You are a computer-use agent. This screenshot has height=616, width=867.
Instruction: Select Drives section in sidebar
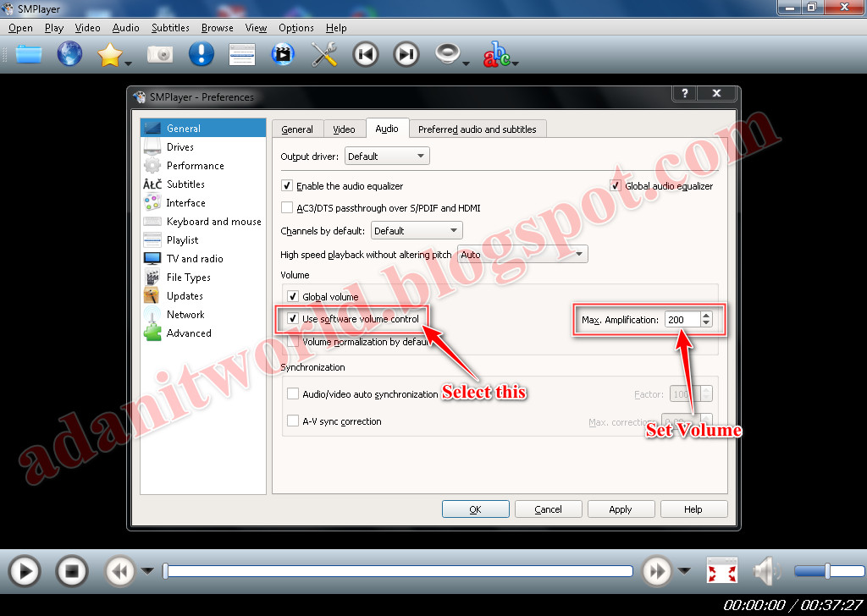[x=203, y=147]
